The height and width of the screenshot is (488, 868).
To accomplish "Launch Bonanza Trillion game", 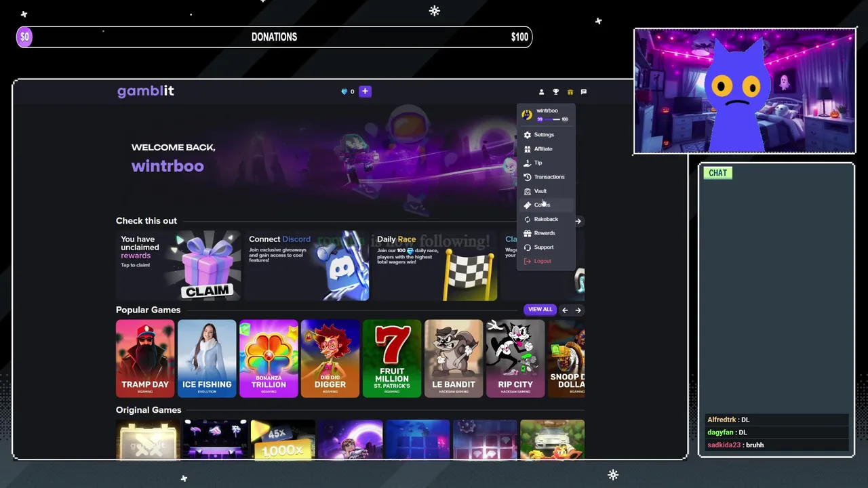I will tap(269, 359).
